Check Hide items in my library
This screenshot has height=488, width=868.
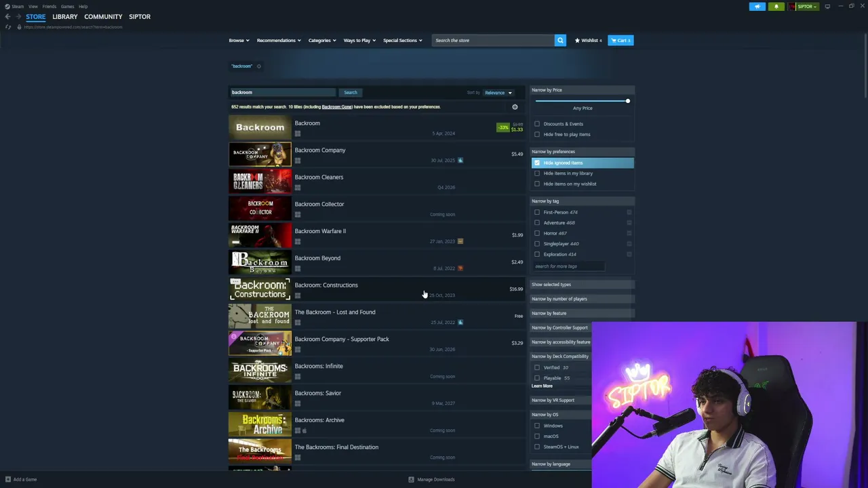click(x=537, y=174)
